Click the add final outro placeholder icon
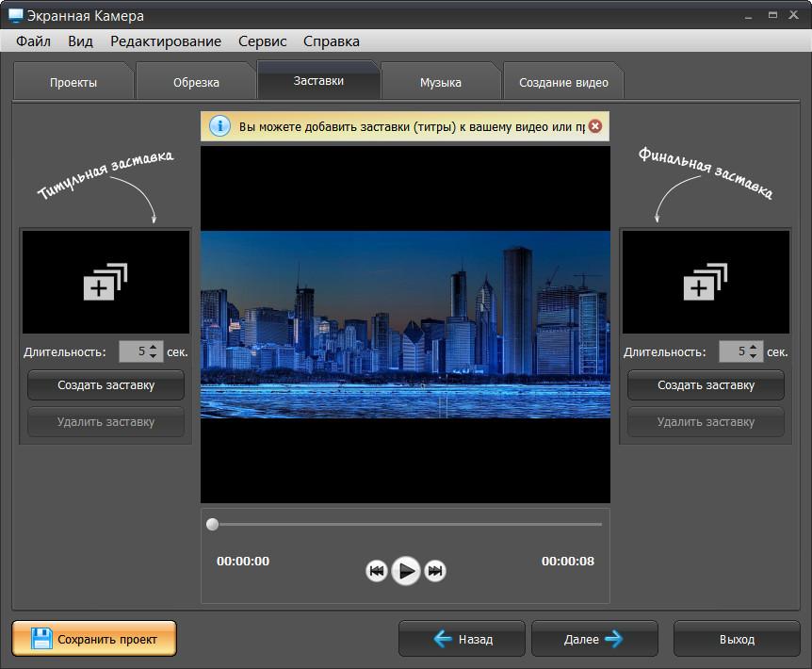 (x=706, y=282)
